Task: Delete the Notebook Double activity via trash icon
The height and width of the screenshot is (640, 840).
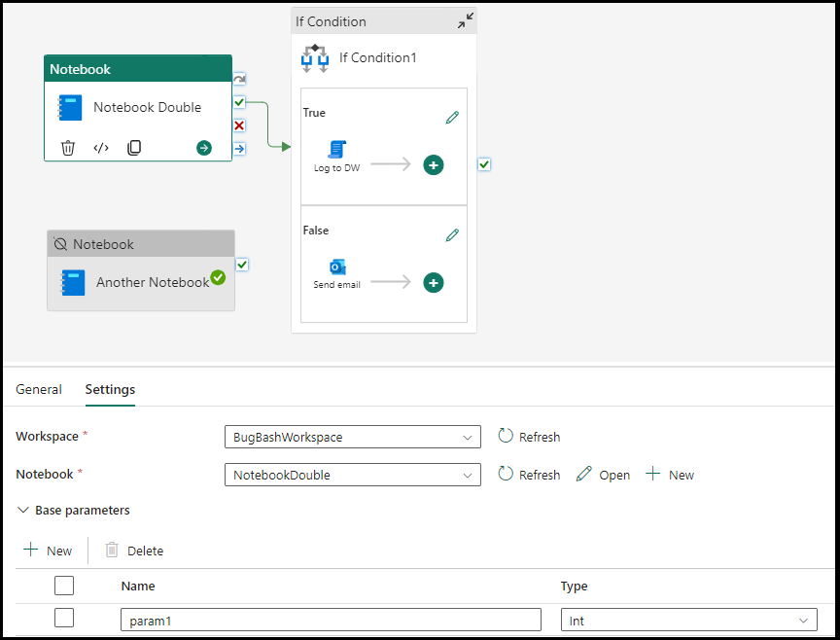Action: [67, 147]
